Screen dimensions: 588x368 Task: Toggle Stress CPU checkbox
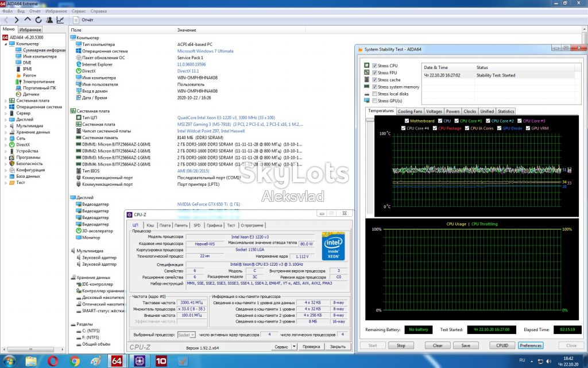click(374, 66)
